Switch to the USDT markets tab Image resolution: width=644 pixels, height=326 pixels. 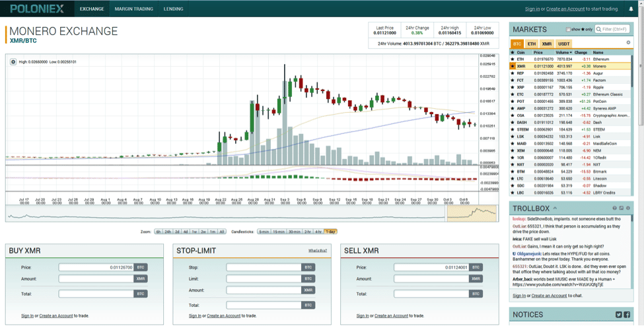click(563, 44)
